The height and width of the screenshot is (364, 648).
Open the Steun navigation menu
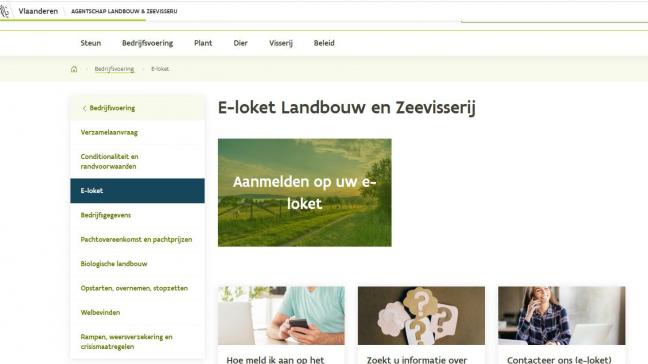[91, 43]
